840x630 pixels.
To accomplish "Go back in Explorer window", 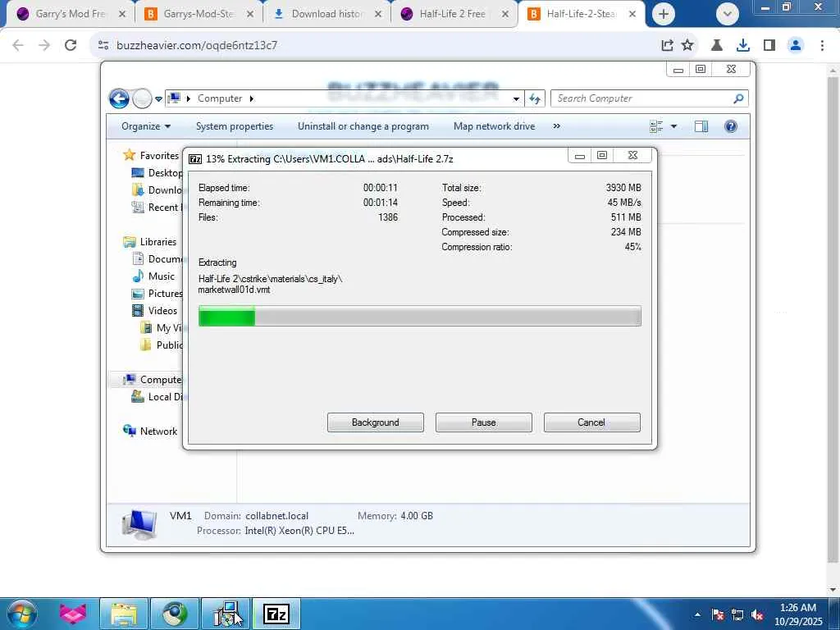I will (x=119, y=98).
